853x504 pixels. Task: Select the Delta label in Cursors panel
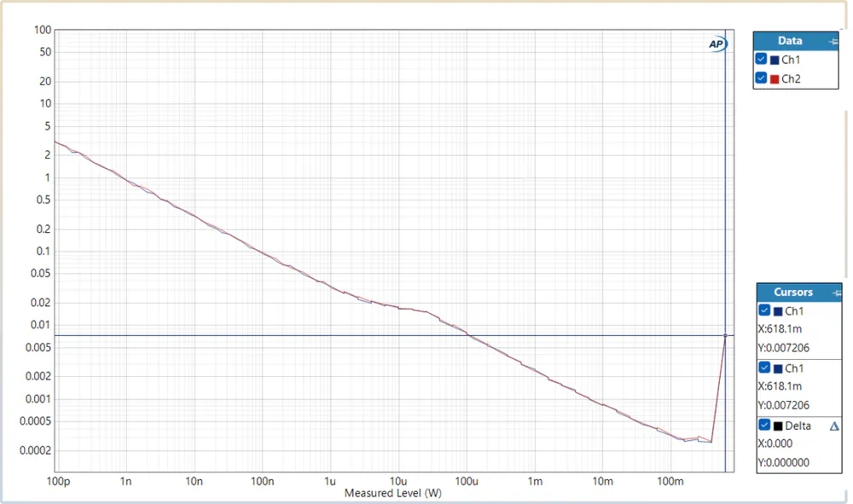798,426
